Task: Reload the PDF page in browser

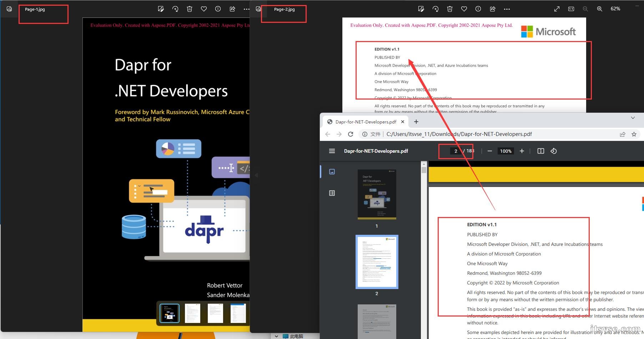Action: point(351,134)
